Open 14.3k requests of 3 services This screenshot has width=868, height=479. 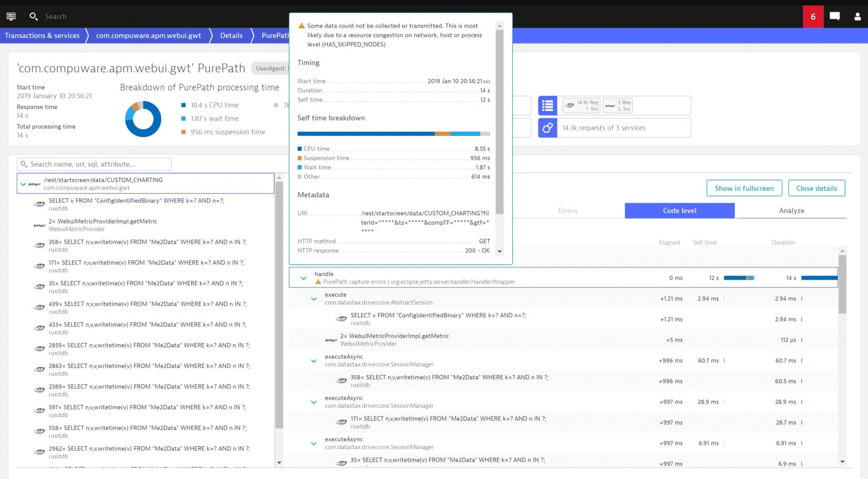[x=624, y=128]
